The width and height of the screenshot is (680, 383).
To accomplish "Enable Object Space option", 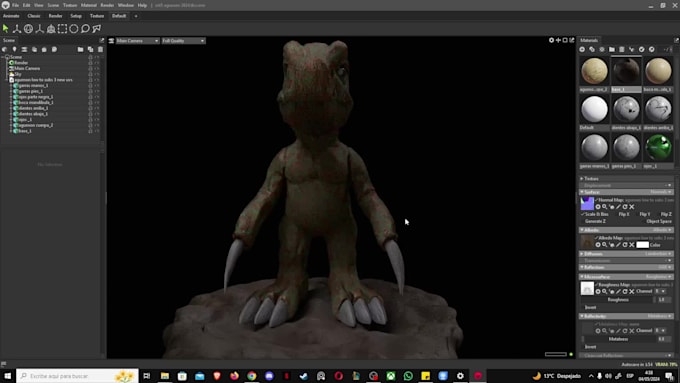I will pyautogui.click(x=659, y=221).
